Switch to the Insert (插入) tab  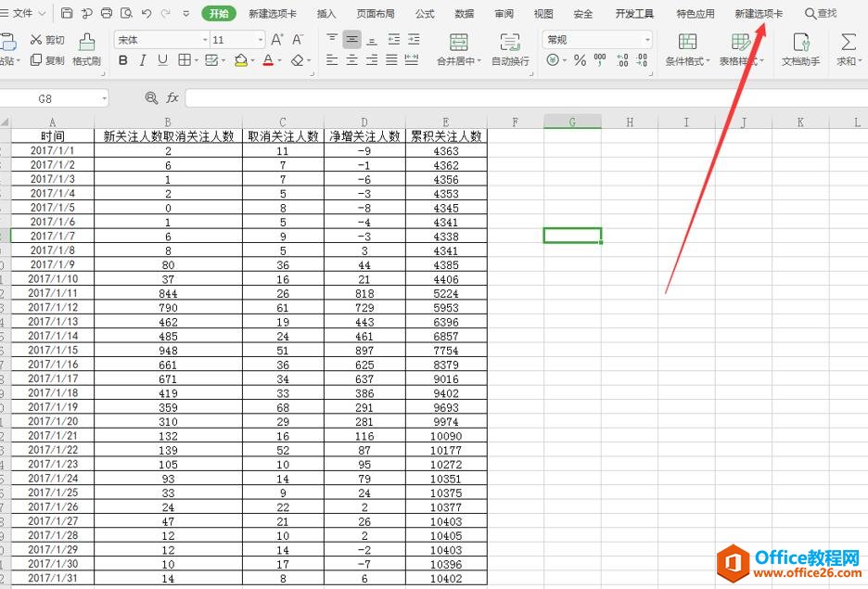pyautogui.click(x=326, y=13)
